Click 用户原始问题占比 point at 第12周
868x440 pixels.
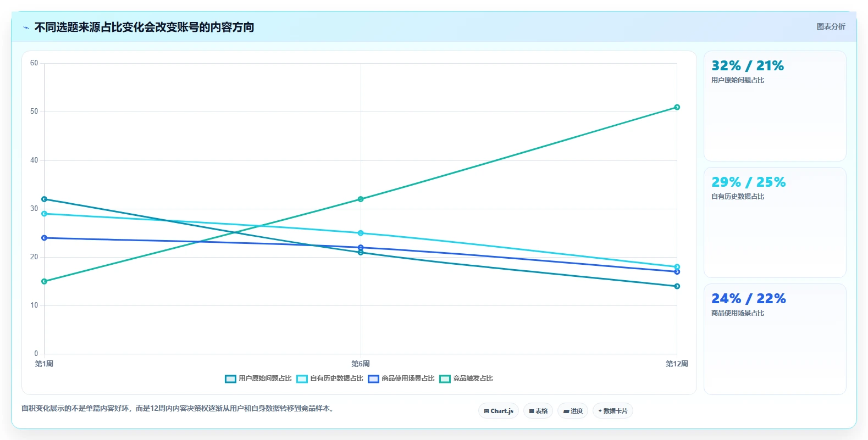tap(677, 286)
